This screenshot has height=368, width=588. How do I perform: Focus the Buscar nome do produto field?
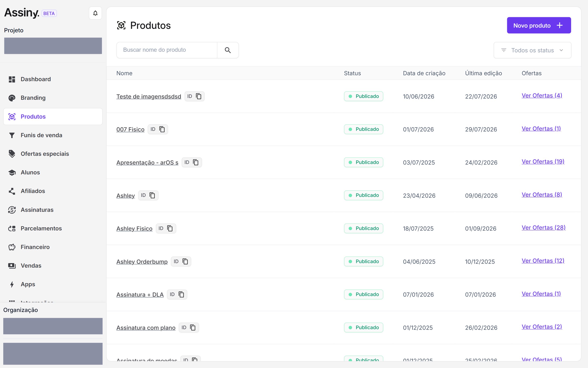[167, 50]
